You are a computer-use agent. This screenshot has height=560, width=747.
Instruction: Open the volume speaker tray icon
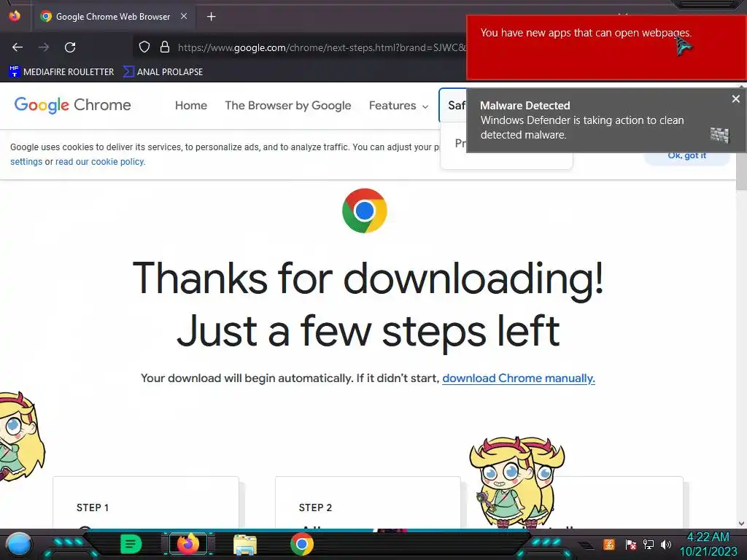pyautogui.click(x=666, y=544)
